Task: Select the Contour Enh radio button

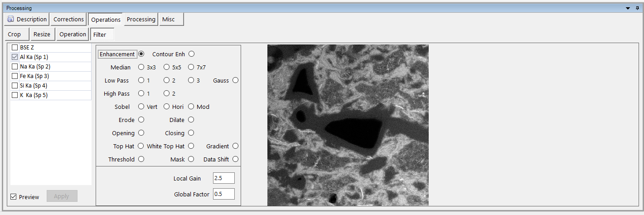Action: click(x=191, y=54)
